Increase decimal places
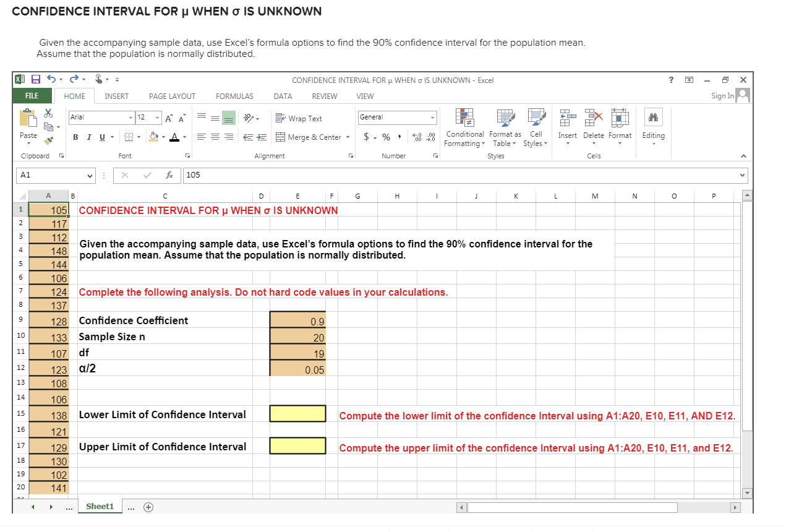The width and height of the screenshot is (786, 532). tap(416, 137)
